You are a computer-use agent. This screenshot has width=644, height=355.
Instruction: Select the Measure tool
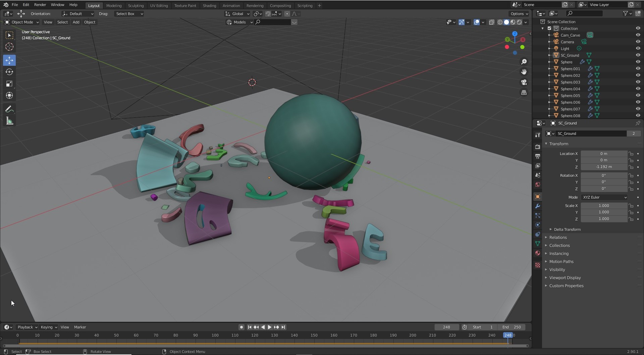click(9, 121)
